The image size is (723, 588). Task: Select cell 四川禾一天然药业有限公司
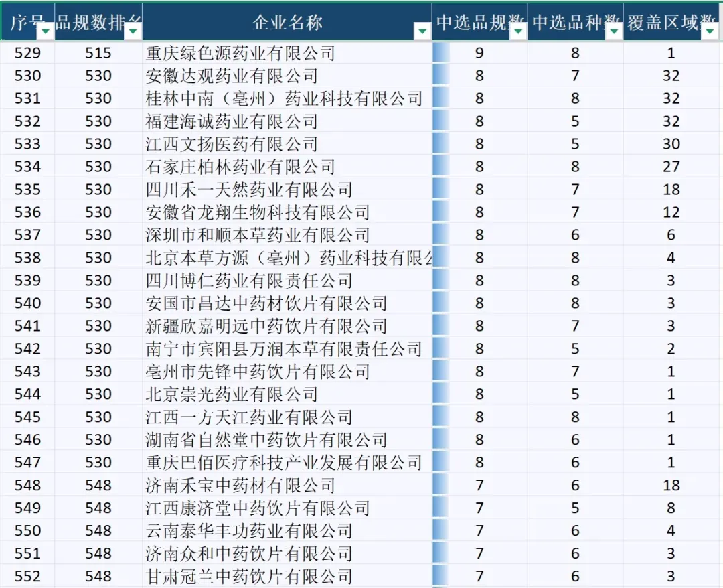coord(287,189)
